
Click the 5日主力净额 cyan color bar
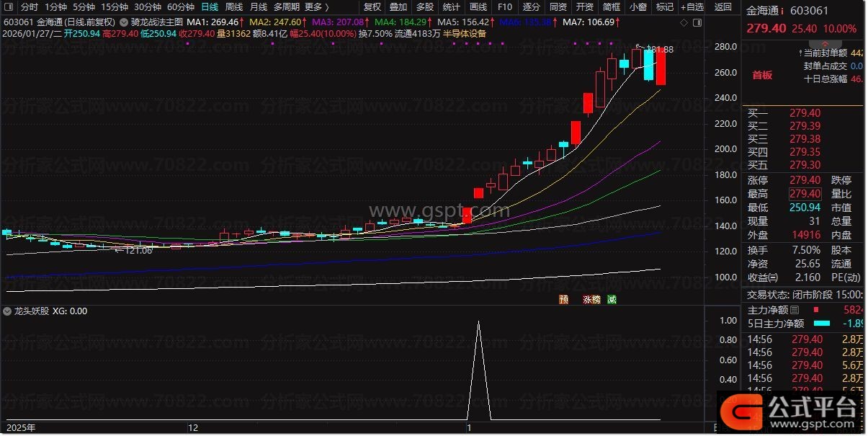(822, 324)
